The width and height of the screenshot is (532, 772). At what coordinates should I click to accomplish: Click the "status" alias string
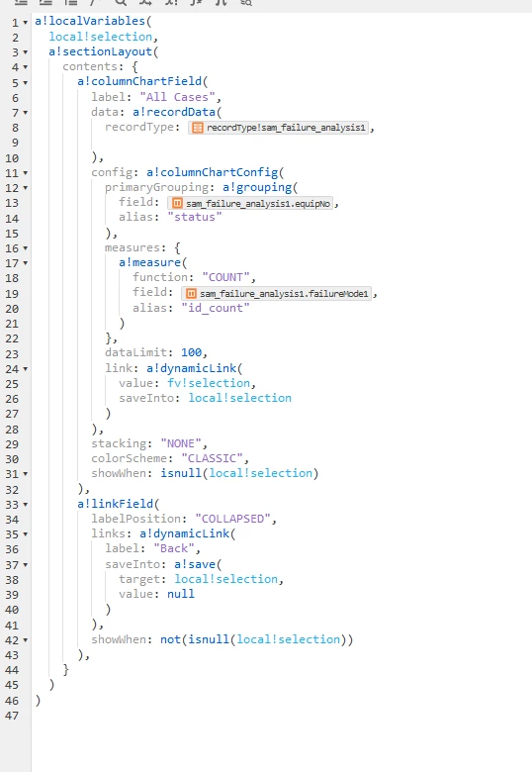tap(195, 217)
